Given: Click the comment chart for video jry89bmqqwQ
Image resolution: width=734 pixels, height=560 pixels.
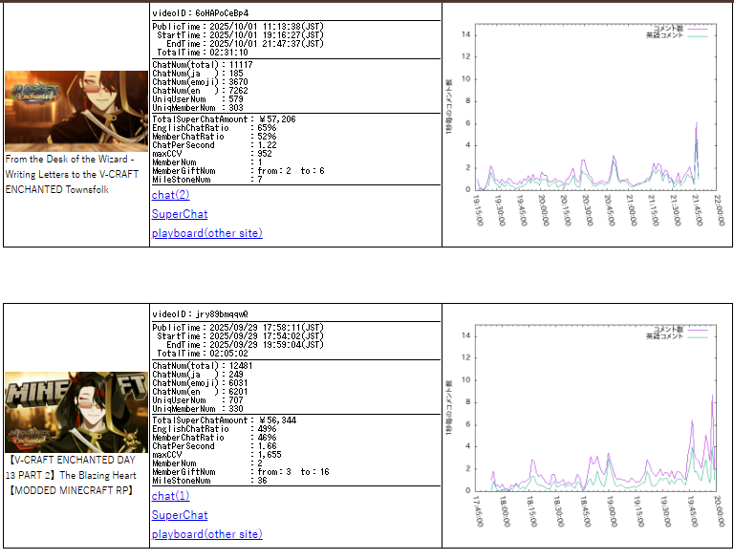Looking at the screenshot, I should (587, 425).
